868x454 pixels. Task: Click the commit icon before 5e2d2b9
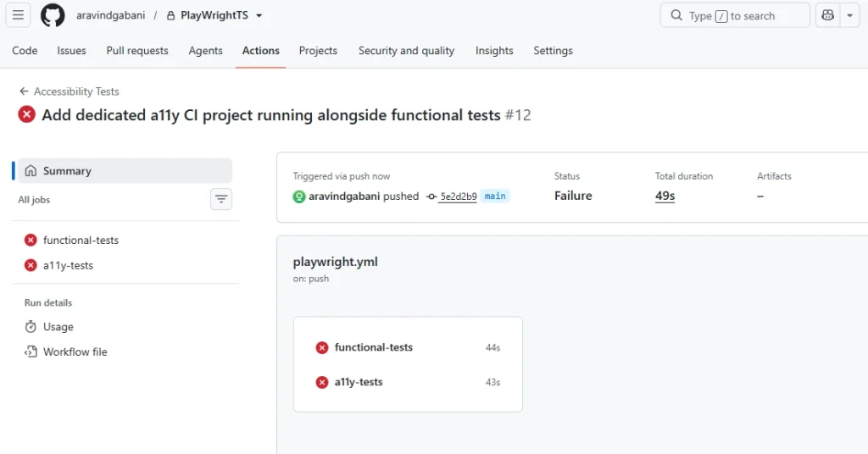(431, 197)
